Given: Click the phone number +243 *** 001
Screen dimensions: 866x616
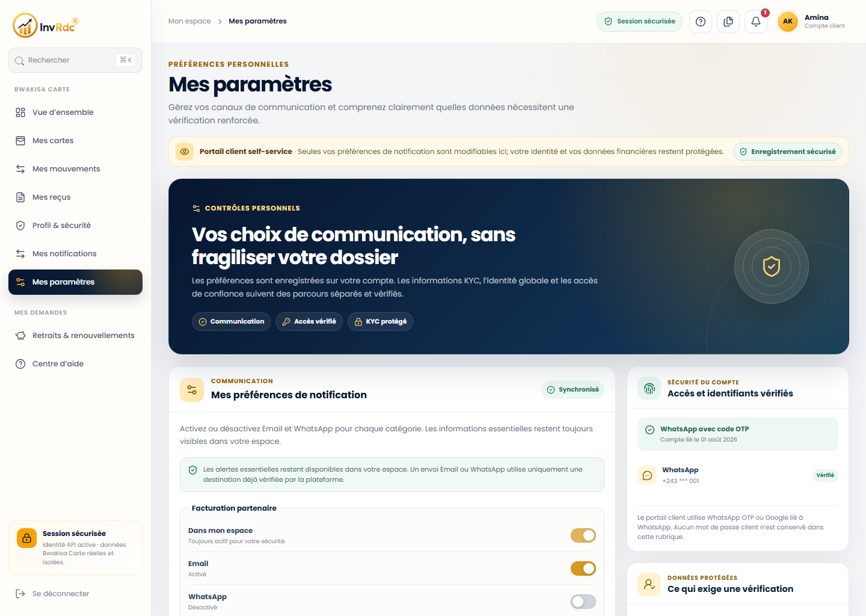Looking at the screenshot, I should (x=680, y=481).
